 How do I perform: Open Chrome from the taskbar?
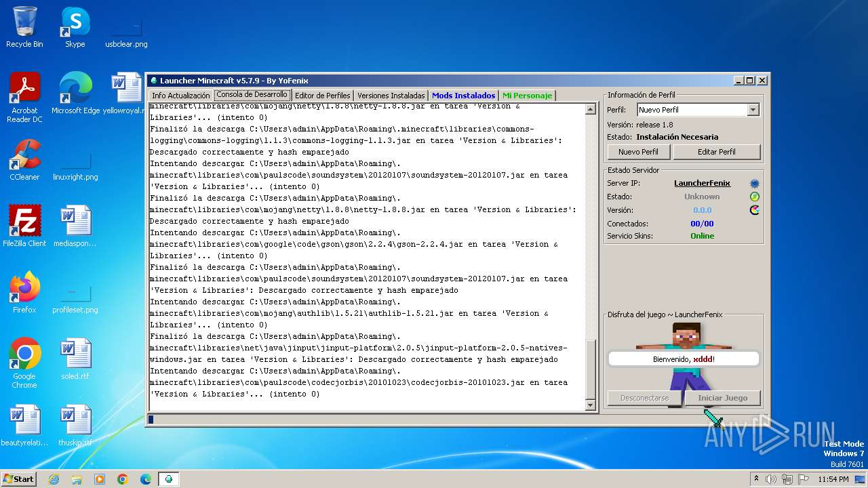(x=123, y=479)
